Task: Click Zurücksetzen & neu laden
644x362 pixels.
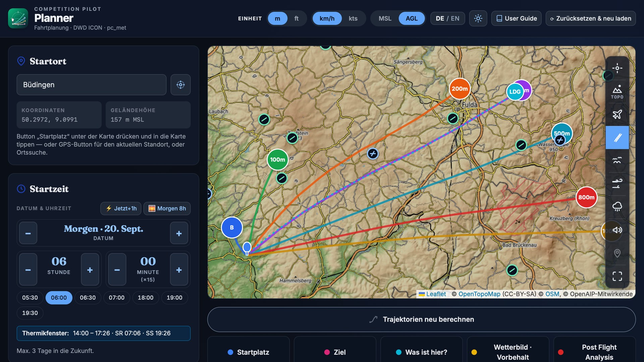Action: pyautogui.click(x=591, y=18)
